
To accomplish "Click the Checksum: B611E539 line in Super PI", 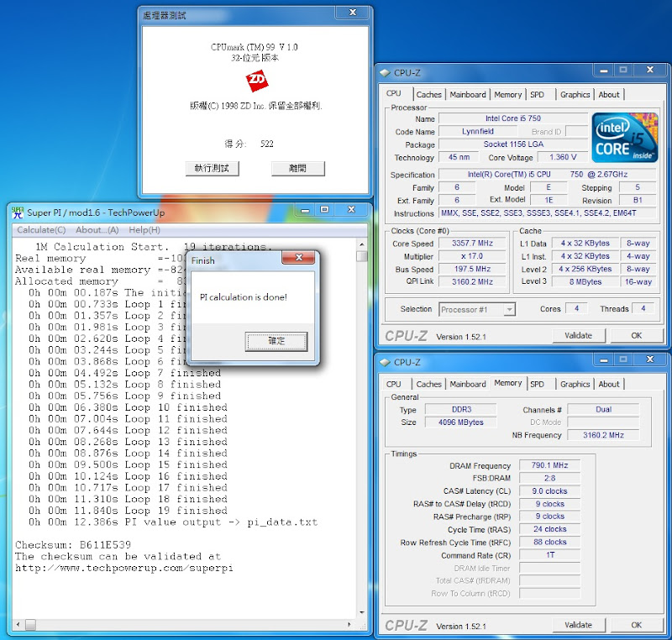I will [x=73, y=545].
